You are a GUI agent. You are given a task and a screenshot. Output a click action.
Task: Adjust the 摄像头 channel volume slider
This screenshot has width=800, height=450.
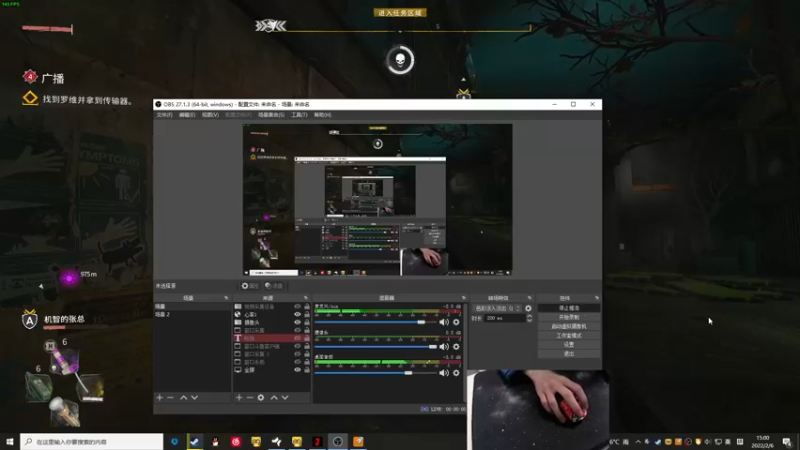(x=376, y=347)
